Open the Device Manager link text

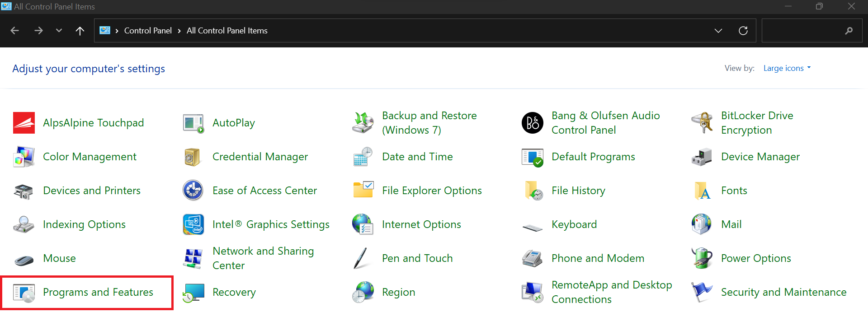pos(760,157)
